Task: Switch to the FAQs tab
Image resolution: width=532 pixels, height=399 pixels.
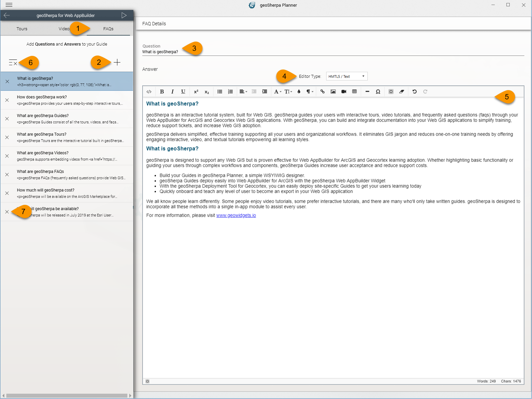Action: click(x=108, y=29)
